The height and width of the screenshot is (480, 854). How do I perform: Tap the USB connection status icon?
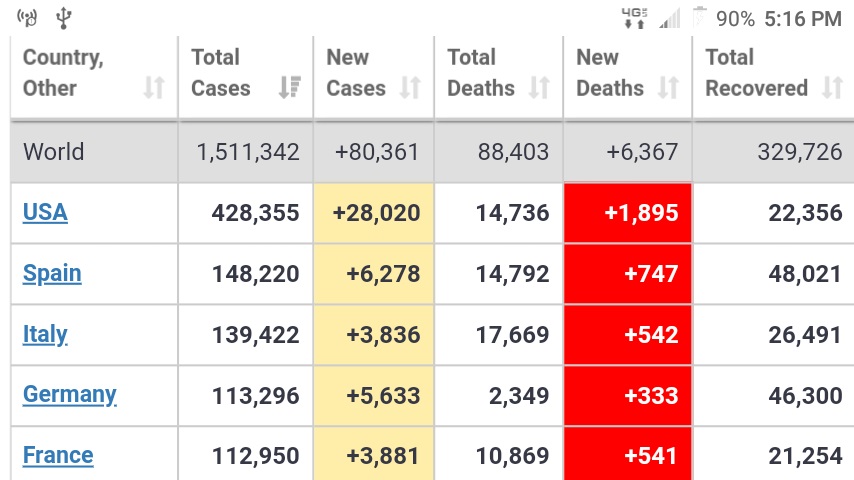64,18
